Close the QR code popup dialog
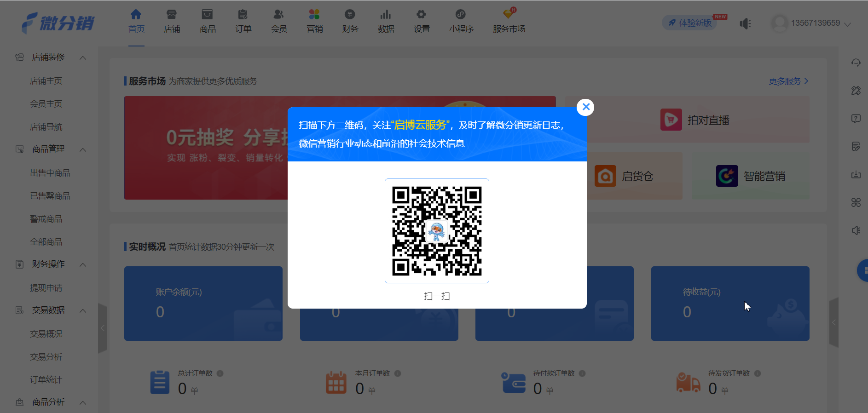868x413 pixels. pos(585,107)
